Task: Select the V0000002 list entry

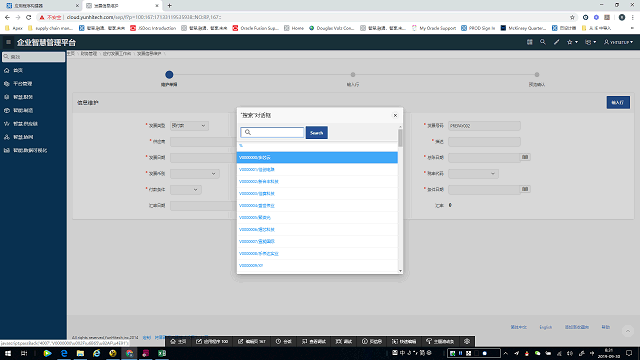Action: tap(317, 182)
